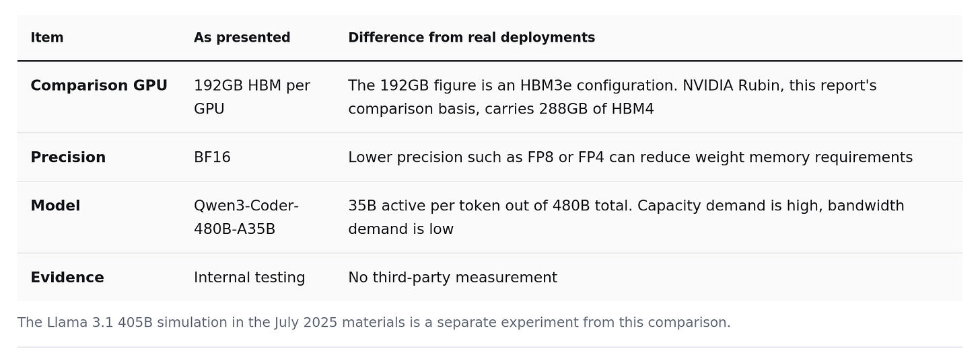Select the 'Internal testing' cell

[249, 278]
